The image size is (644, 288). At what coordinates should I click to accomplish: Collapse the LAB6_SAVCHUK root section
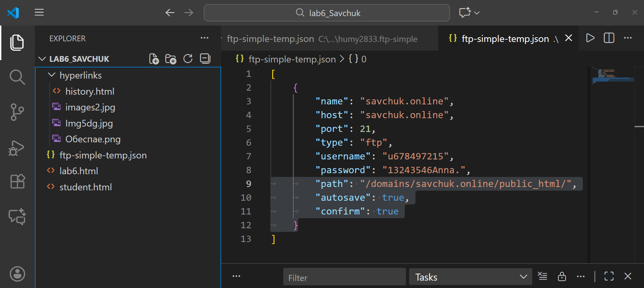[x=42, y=59]
